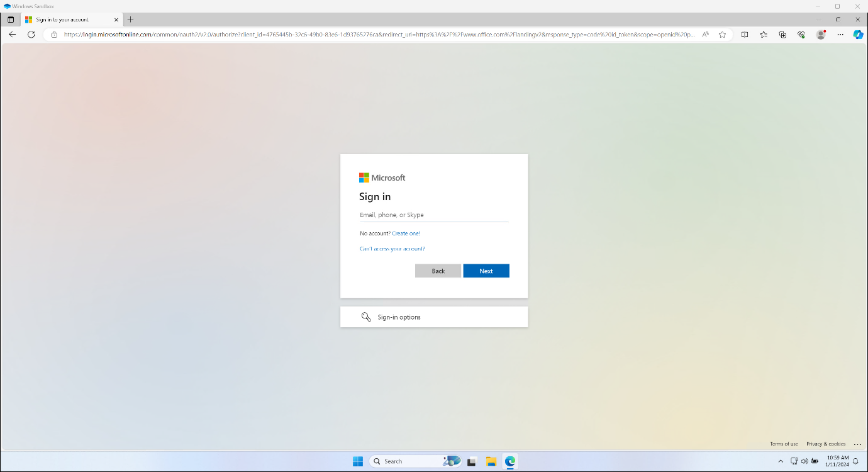This screenshot has height=472, width=868.
Task: Click the Next button
Action: (486, 271)
